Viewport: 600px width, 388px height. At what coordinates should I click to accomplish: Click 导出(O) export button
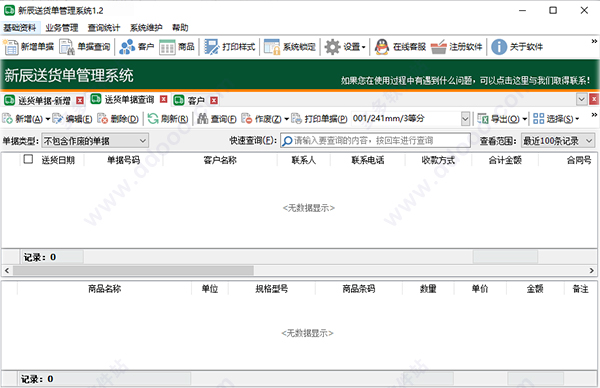pyautogui.click(x=499, y=119)
